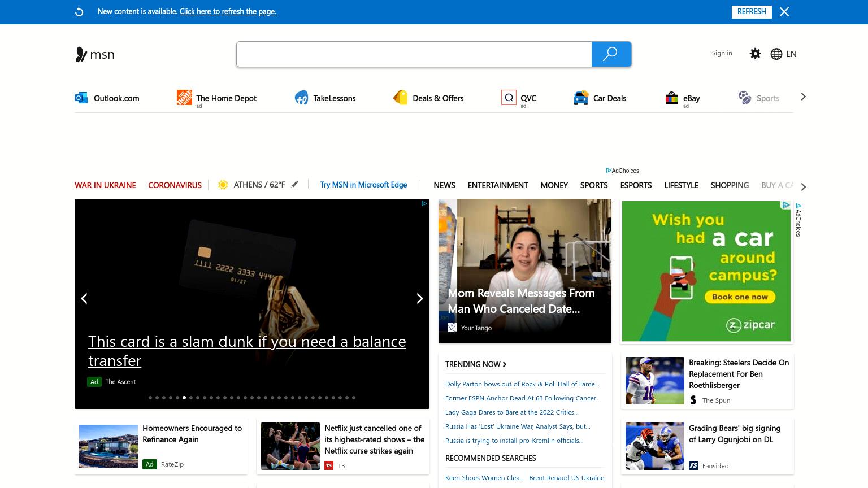The height and width of the screenshot is (488, 868).
Task: Click the T3 source icon
Action: point(329,465)
